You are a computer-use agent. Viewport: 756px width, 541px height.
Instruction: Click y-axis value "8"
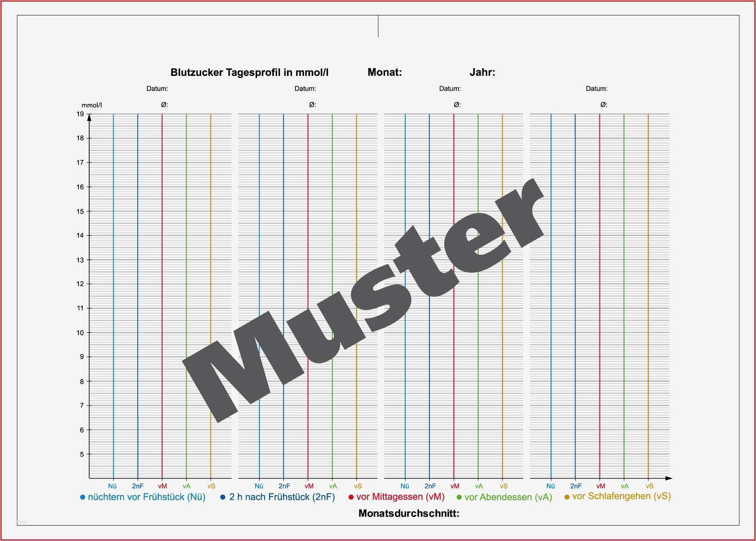pos(82,381)
